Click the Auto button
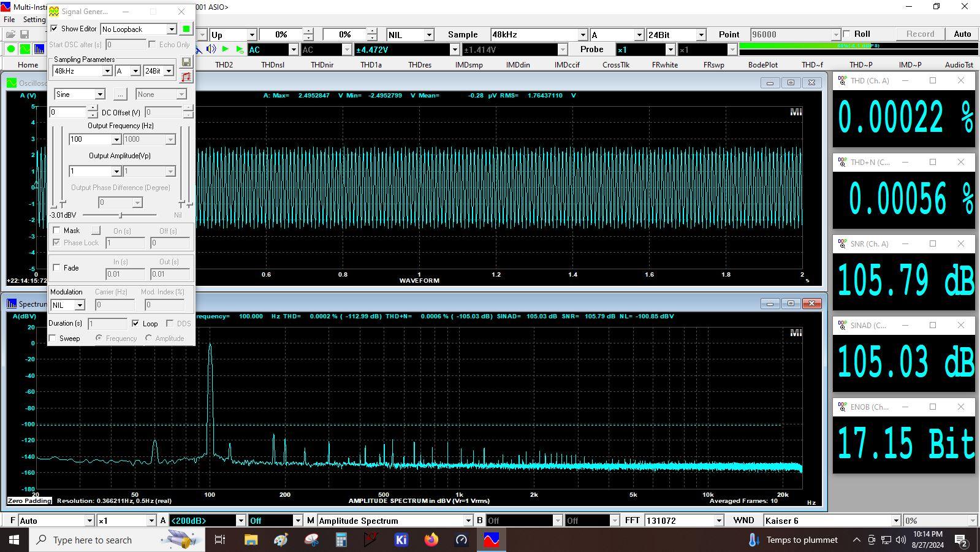 point(962,34)
